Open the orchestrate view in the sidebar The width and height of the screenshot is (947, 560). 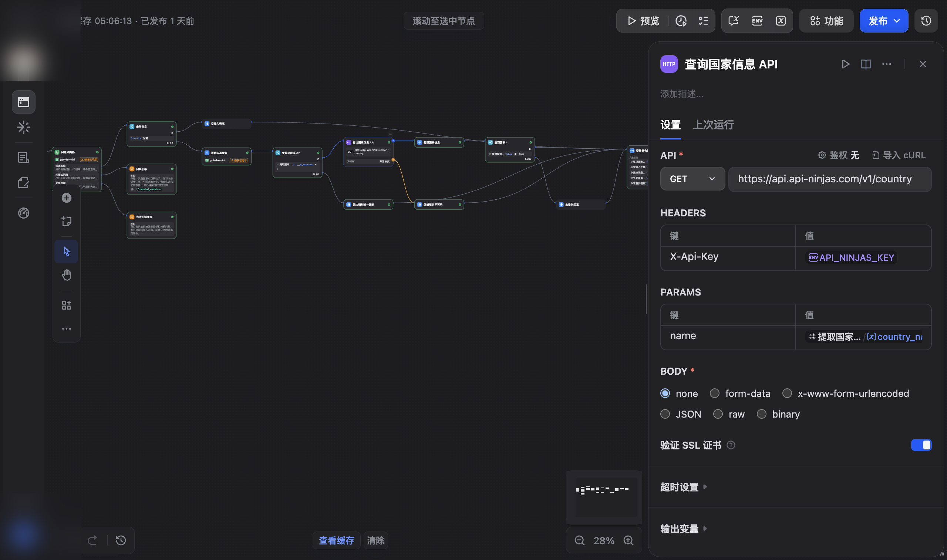pos(23,102)
